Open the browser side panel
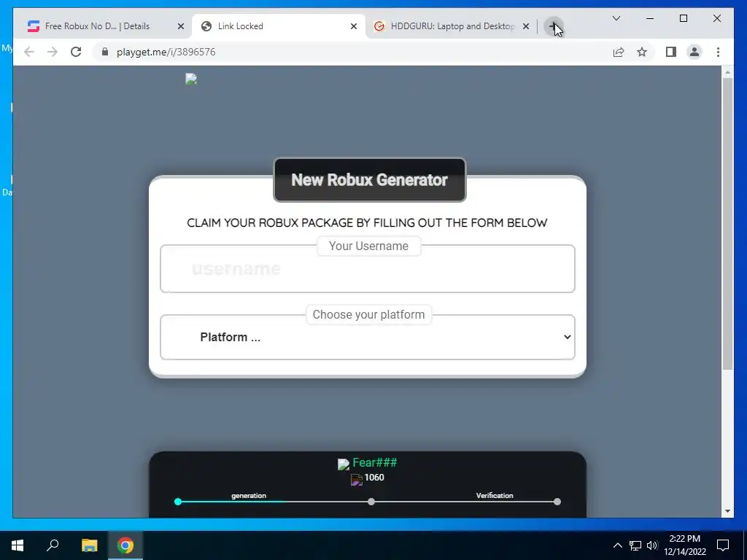Image resolution: width=747 pixels, height=560 pixels. pos(671,52)
